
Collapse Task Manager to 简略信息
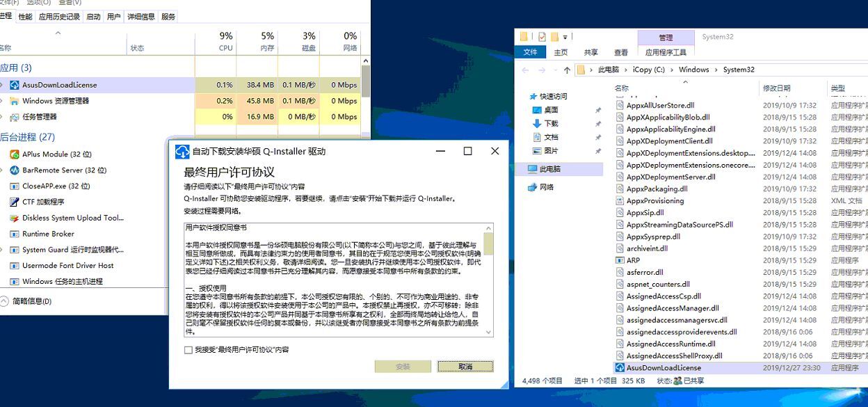coord(26,301)
